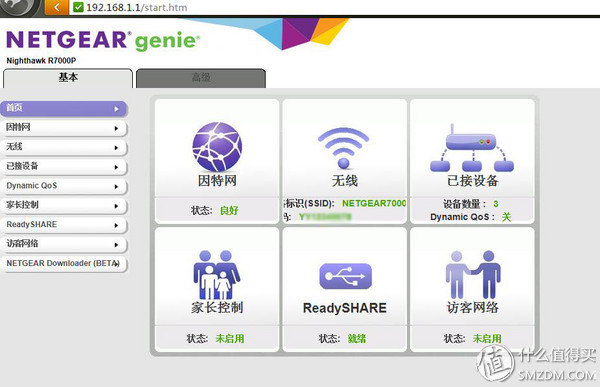Click the browser back arrow button
Image resolution: width=600 pixels, height=387 pixels.
pos(57,7)
